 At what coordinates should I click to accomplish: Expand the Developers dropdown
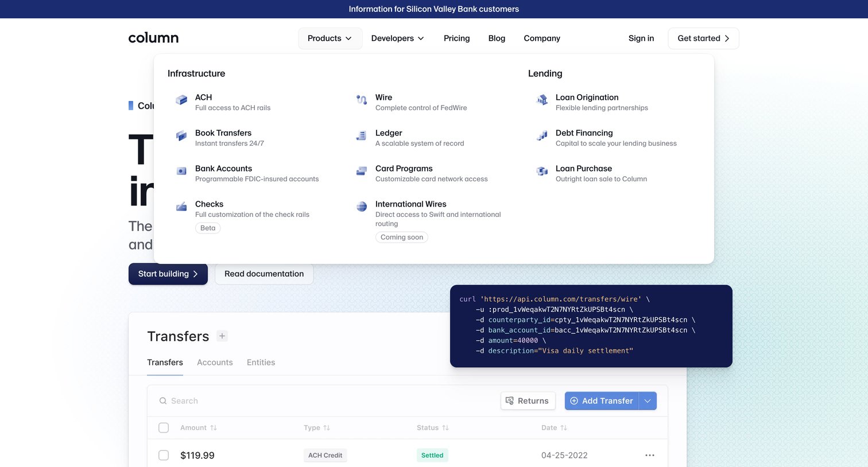click(397, 38)
